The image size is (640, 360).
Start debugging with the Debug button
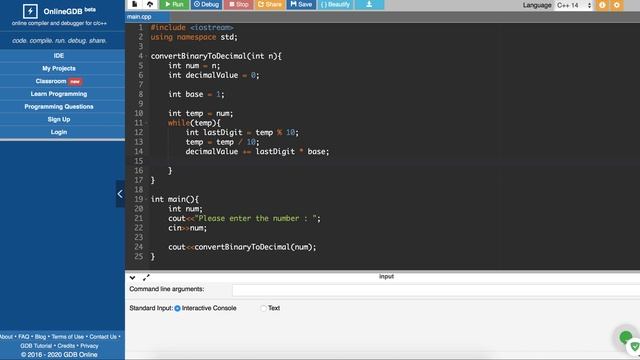[x=207, y=4]
